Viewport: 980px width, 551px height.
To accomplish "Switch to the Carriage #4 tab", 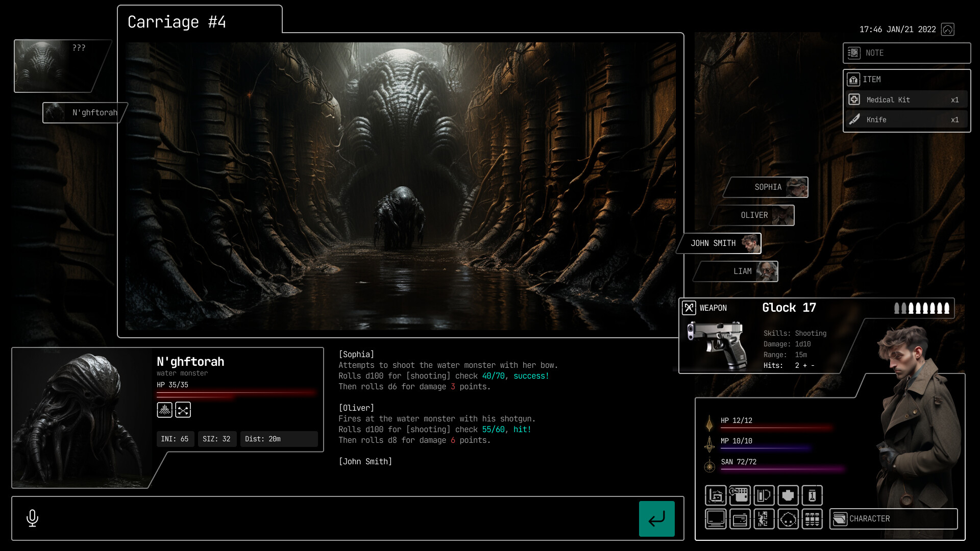I will click(177, 22).
